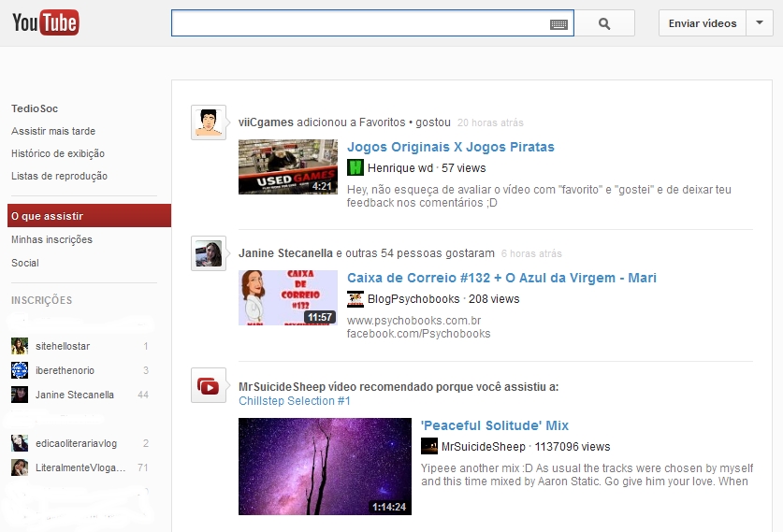This screenshot has width=783, height=532.
Task: Click BlogPsychobooks channel icon
Action: tap(355, 298)
